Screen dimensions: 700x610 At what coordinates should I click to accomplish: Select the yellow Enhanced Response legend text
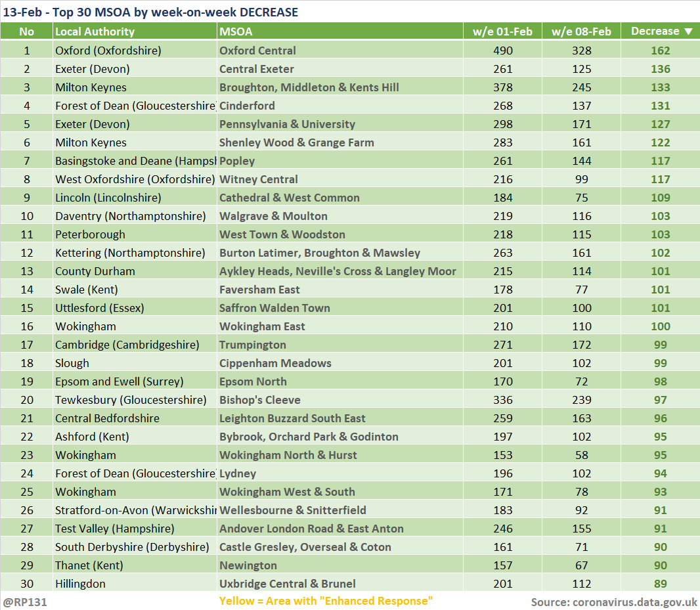[326, 601]
